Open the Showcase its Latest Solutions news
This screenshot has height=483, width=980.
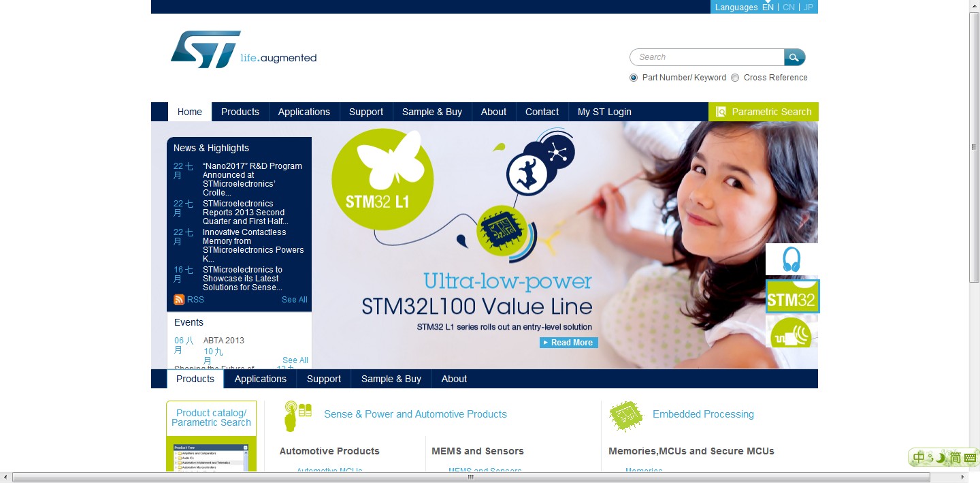point(243,279)
